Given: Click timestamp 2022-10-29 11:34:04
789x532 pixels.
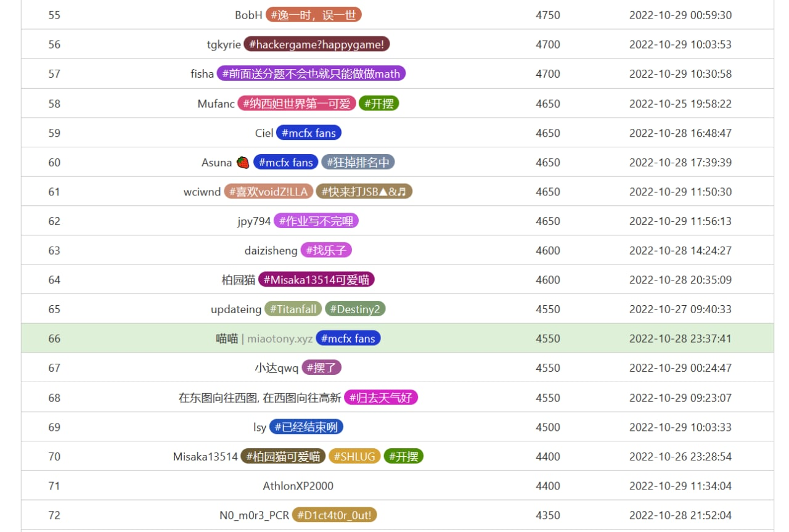Looking at the screenshot, I should [681, 486].
